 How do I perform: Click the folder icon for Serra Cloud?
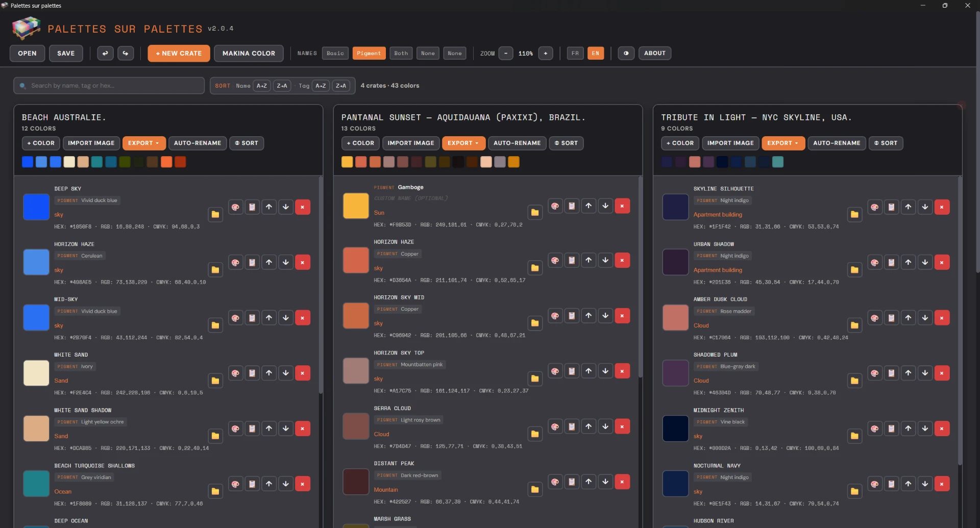(x=535, y=434)
